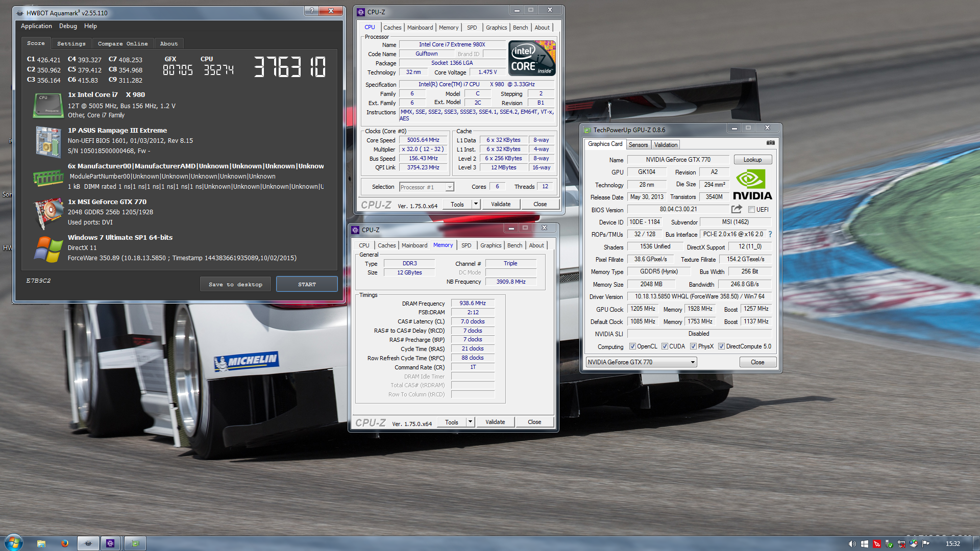
Task: Click the top CPU-Z title bar app icon
Action: tap(361, 12)
